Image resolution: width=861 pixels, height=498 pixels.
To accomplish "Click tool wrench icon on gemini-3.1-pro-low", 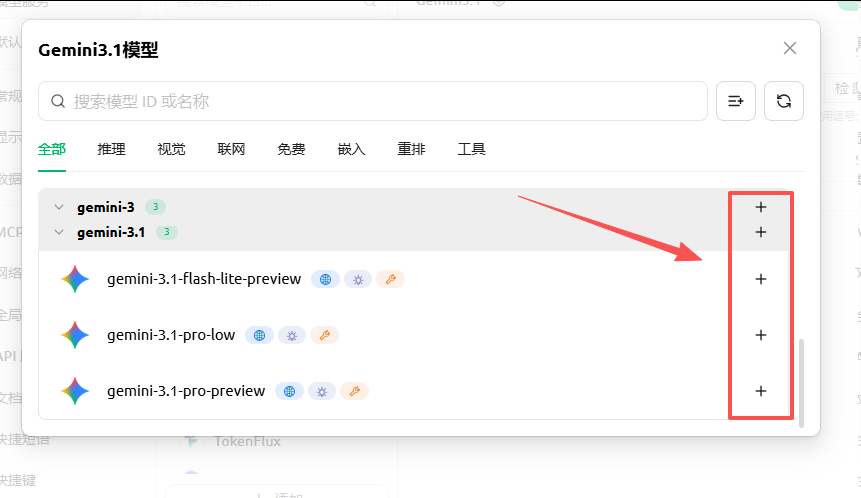I will [325, 335].
